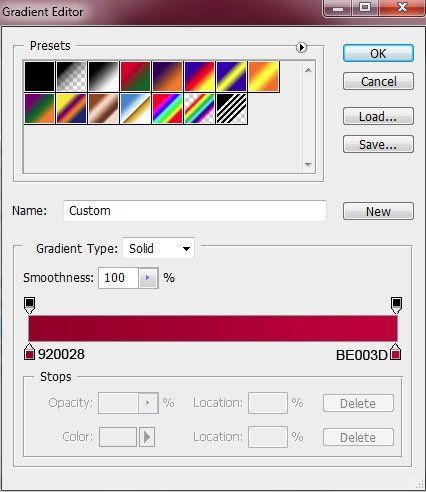Image resolution: width=426 pixels, height=492 pixels.
Task: Choose the transparent rainbow gradient preset
Action: [199, 109]
